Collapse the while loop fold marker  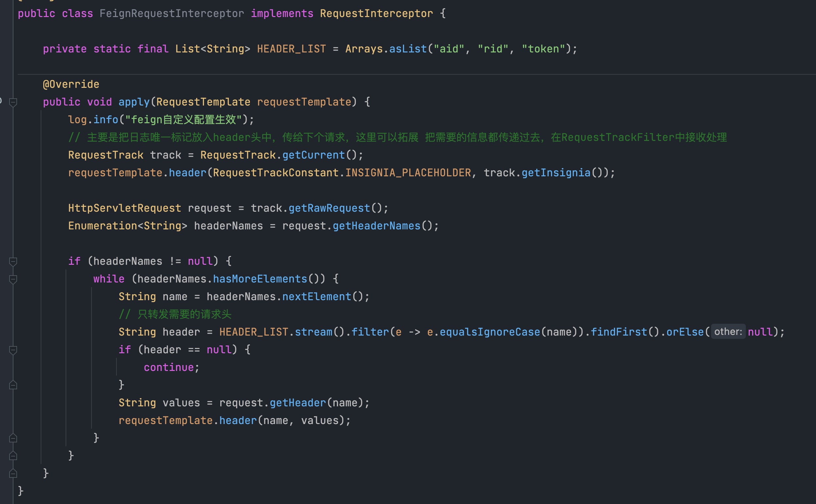[13, 279]
